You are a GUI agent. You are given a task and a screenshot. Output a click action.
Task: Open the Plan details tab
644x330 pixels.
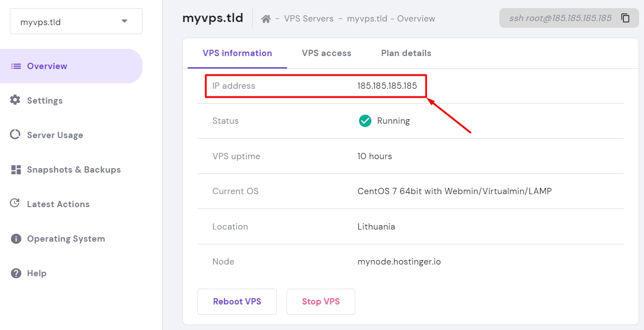coord(406,53)
